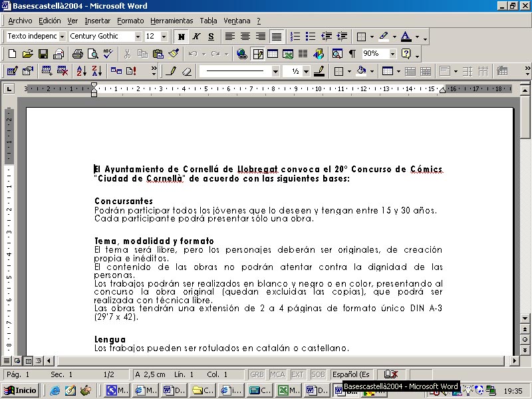
Task: Click the Undo arrow
Action: click(x=193, y=54)
